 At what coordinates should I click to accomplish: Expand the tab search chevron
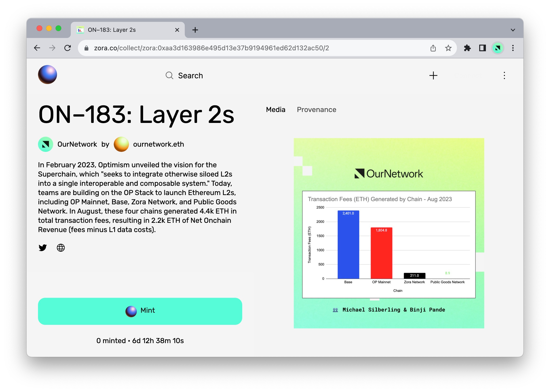pyautogui.click(x=513, y=30)
